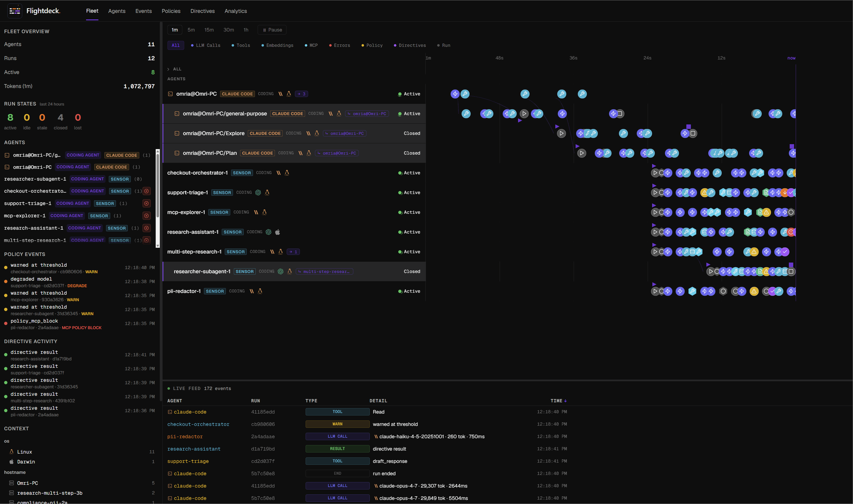This screenshot has height=504, width=853.
Task: Sort live feed by TIME column
Action: (x=558, y=401)
